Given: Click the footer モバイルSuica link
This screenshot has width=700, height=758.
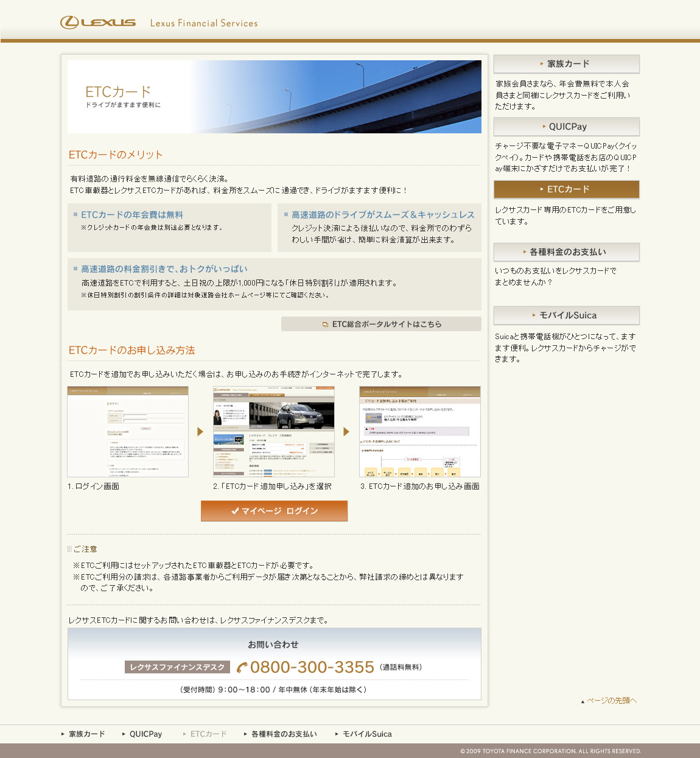Looking at the screenshot, I should (367, 734).
